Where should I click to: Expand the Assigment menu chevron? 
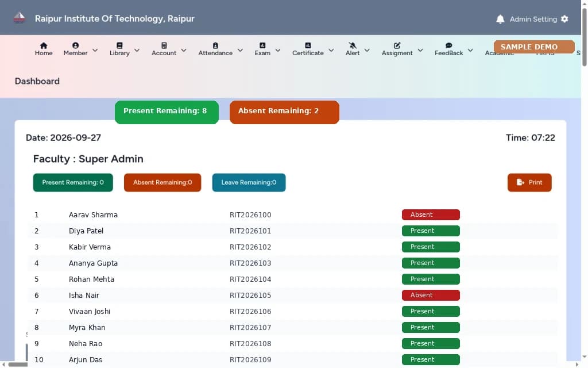pyautogui.click(x=420, y=50)
